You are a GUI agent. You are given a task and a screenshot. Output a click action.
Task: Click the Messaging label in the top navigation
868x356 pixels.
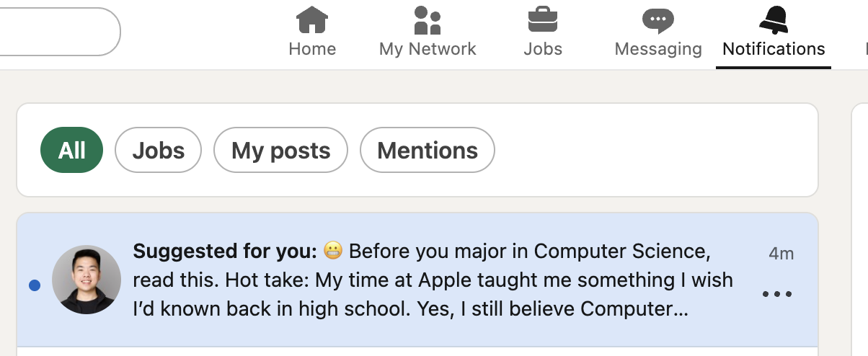click(658, 49)
